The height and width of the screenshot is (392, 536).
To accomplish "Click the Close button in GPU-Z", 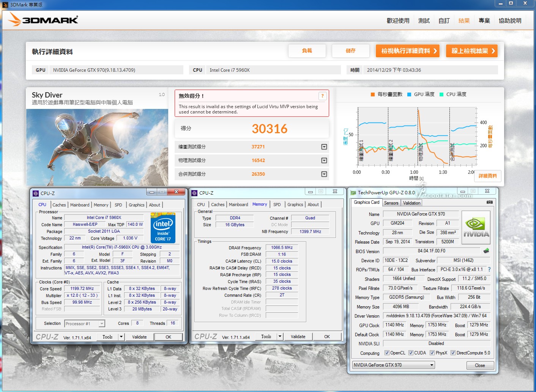I will (480, 365).
